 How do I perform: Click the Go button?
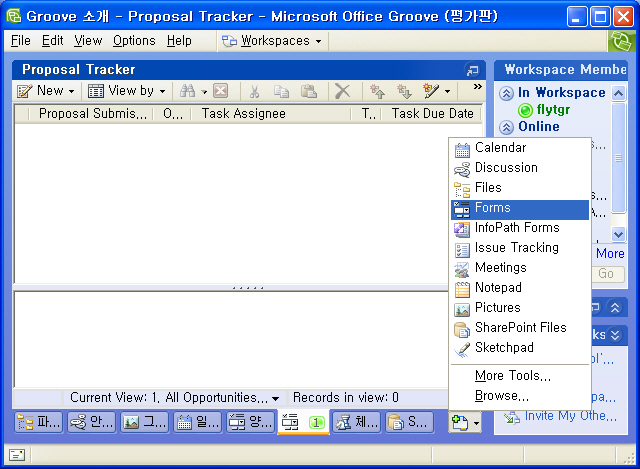(607, 273)
